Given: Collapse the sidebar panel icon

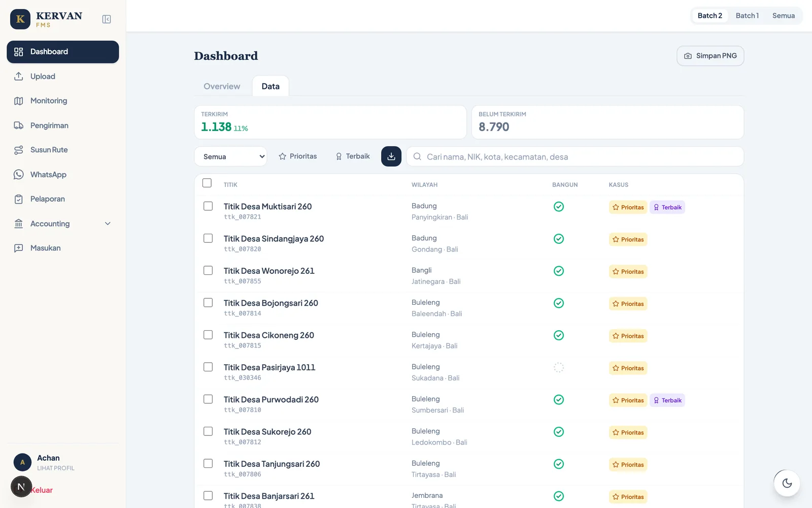Looking at the screenshot, I should [x=107, y=19].
